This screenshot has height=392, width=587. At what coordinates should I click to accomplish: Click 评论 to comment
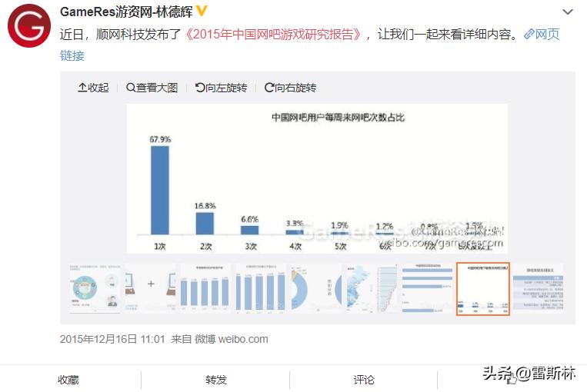click(364, 380)
